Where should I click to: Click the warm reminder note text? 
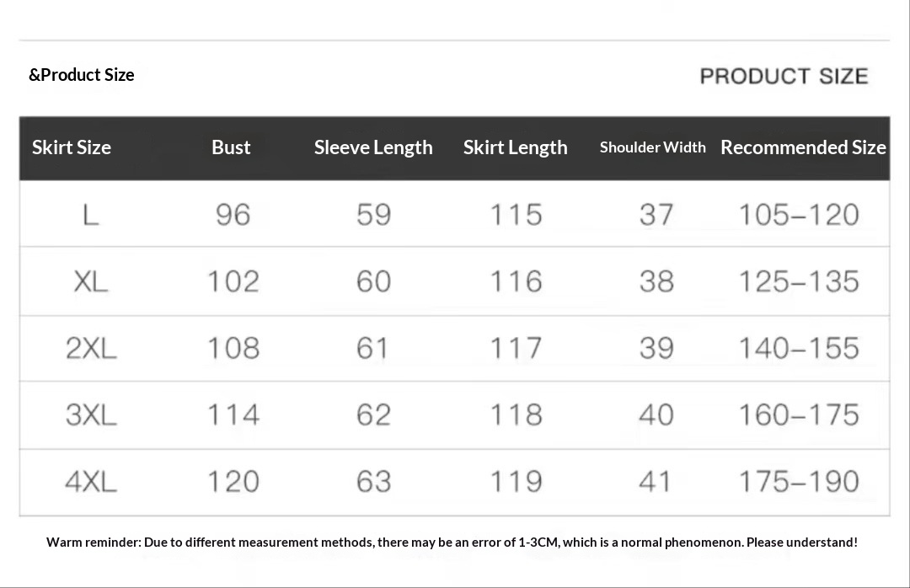pos(452,543)
